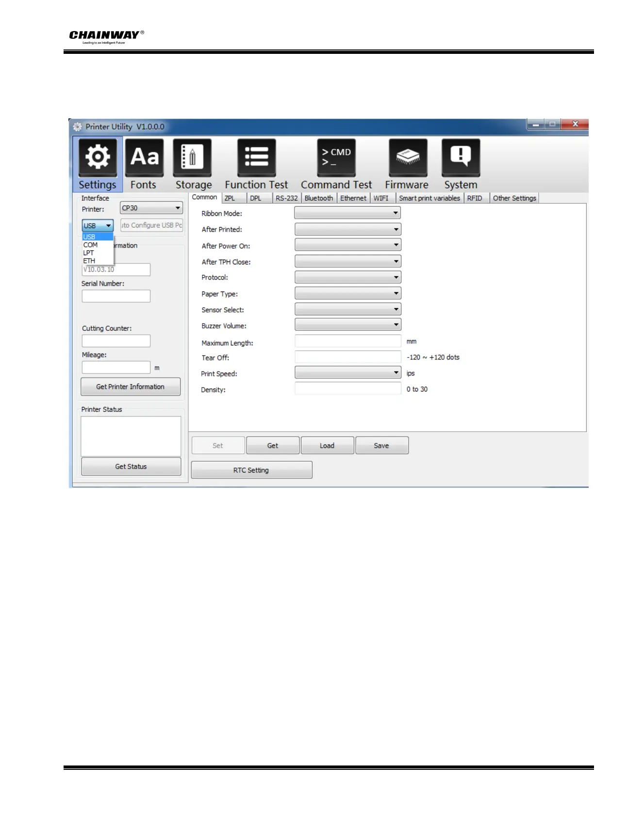Expand the Paper Type dropdown
This screenshot has height=814, width=644.
click(347, 293)
